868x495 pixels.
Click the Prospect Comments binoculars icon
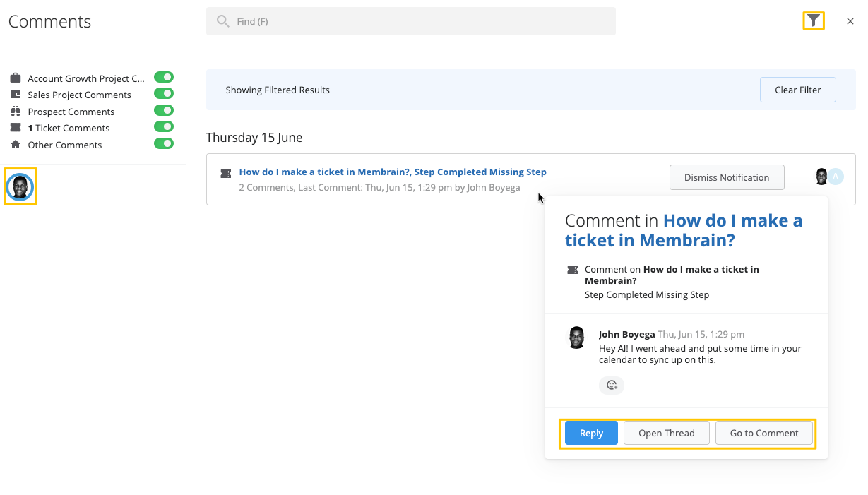[16, 112]
